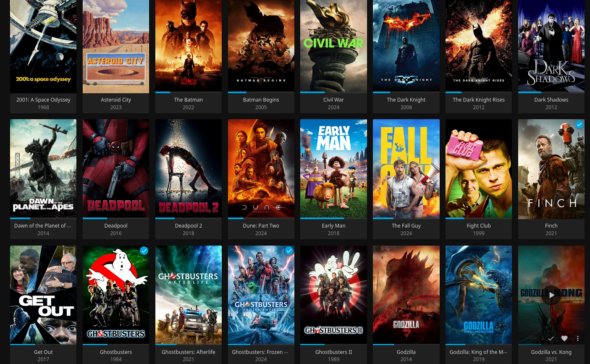
Task: Click the Fight Club title link
Action: [478, 226]
